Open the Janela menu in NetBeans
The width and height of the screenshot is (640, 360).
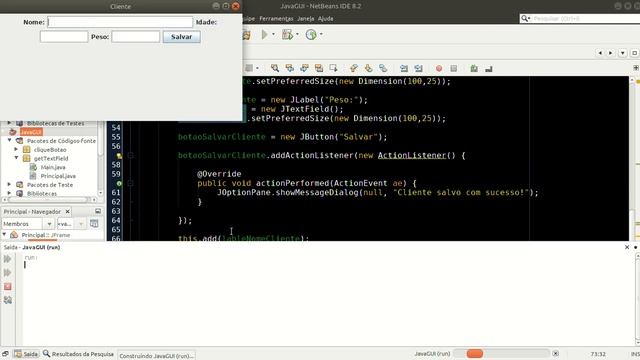[305, 19]
